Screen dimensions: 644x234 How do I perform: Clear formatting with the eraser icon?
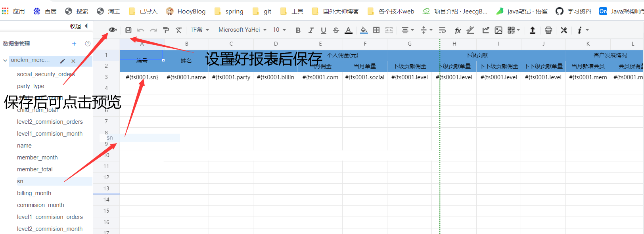coord(179,30)
